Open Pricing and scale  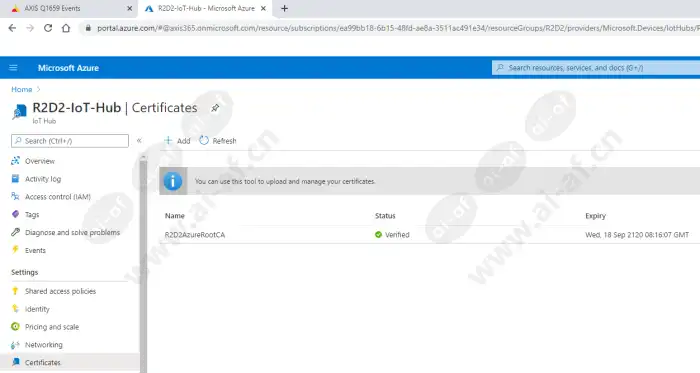52,327
